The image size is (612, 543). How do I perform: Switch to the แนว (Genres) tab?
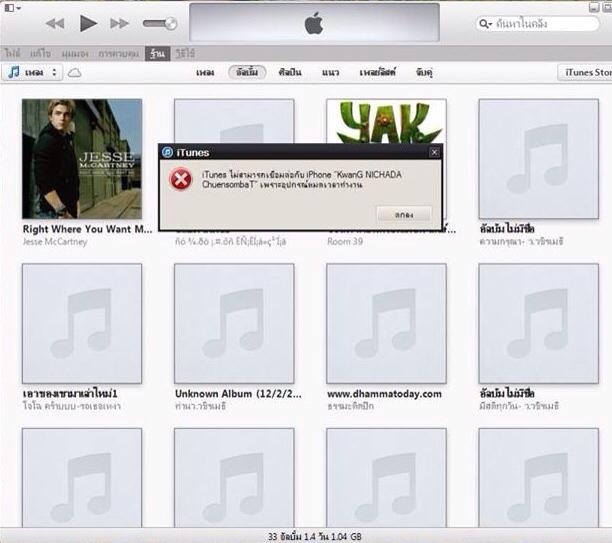[x=331, y=73]
